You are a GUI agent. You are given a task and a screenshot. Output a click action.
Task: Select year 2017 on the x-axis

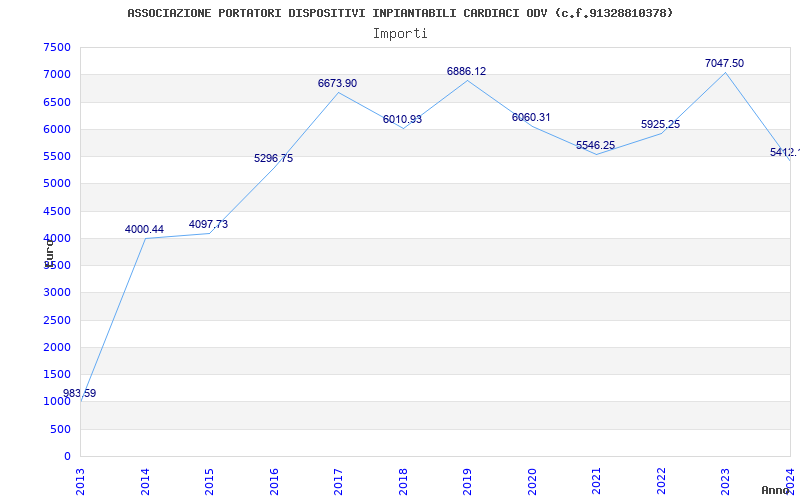pyautogui.click(x=339, y=480)
